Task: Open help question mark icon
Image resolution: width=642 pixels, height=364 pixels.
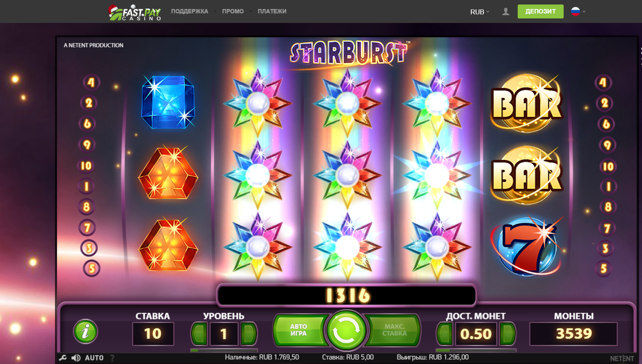Action: click(x=112, y=358)
